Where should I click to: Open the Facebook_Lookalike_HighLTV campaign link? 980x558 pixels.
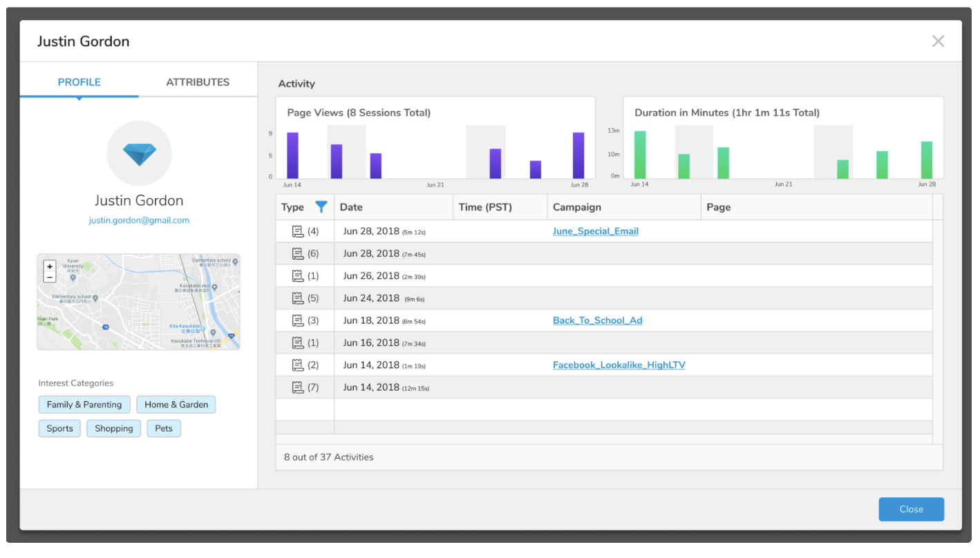[x=619, y=365]
